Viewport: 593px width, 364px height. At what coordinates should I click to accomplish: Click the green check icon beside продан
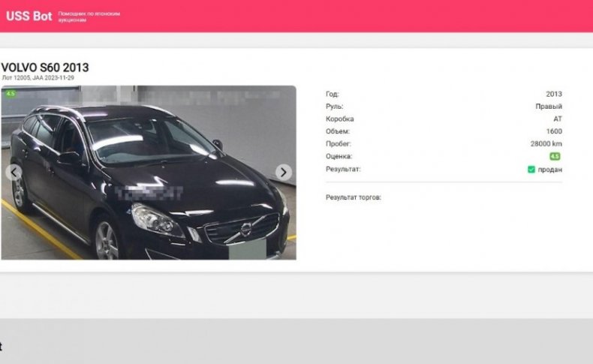point(531,170)
